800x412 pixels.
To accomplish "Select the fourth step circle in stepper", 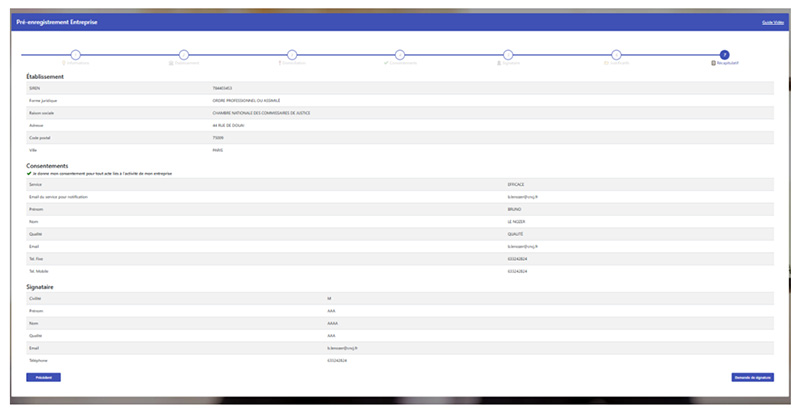I will tap(400, 55).
